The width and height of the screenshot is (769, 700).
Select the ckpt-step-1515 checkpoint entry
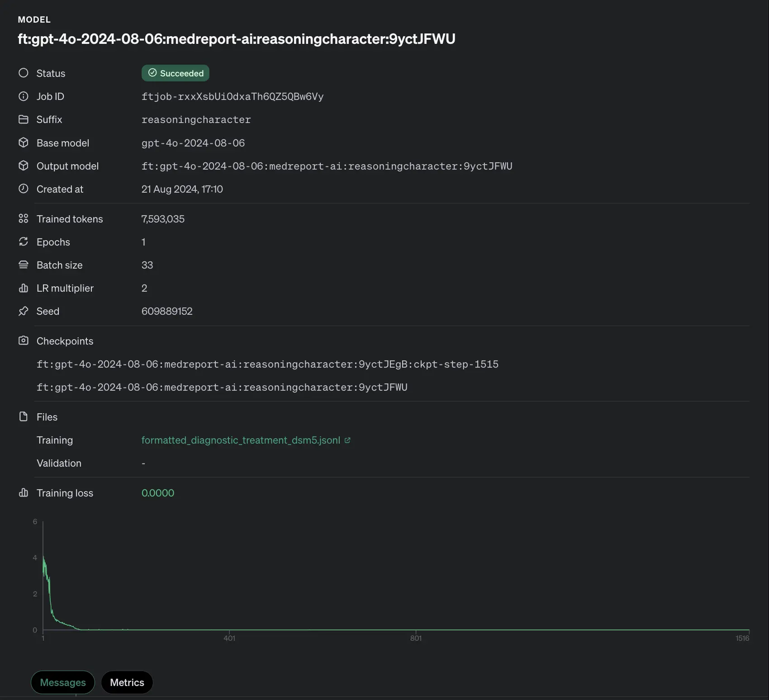267,364
